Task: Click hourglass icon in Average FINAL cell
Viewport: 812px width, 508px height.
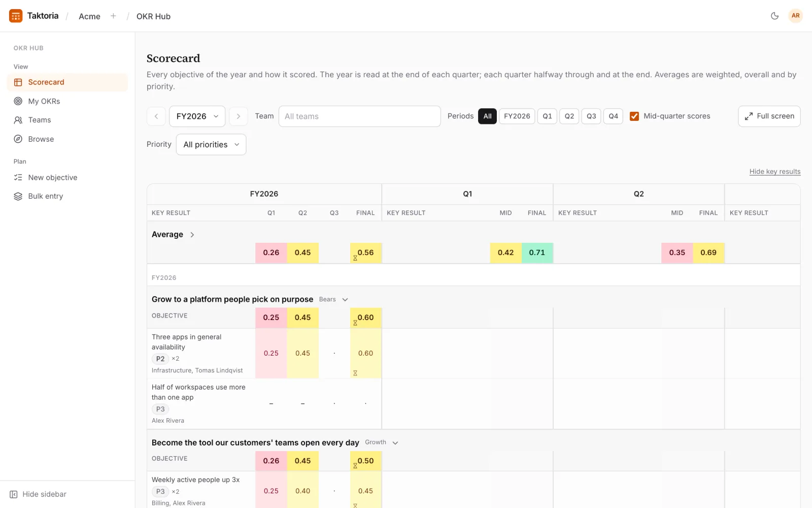Action: [355, 258]
